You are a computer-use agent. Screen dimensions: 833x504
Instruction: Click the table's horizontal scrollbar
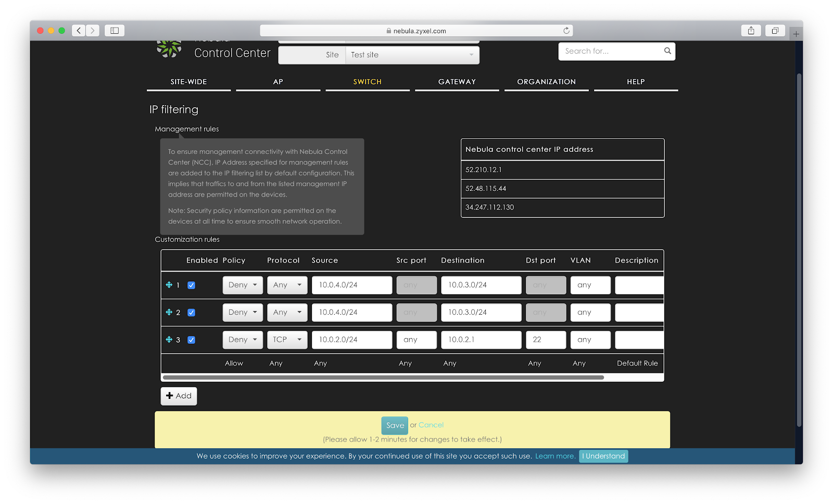pos(383,378)
